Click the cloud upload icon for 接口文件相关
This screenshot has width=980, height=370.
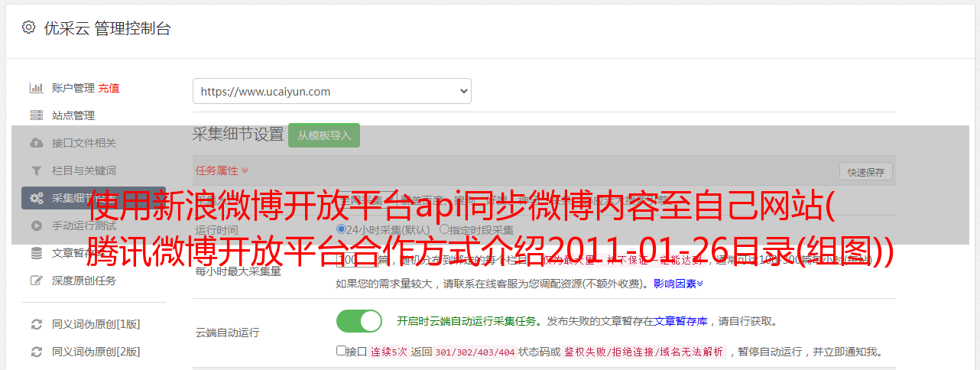pos(36,143)
